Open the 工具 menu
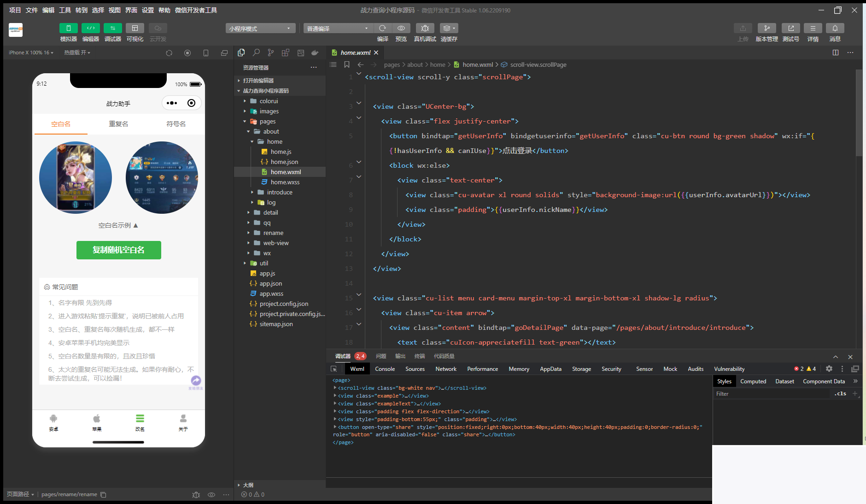Viewport: 866px width, 504px height. click(65, 10)
